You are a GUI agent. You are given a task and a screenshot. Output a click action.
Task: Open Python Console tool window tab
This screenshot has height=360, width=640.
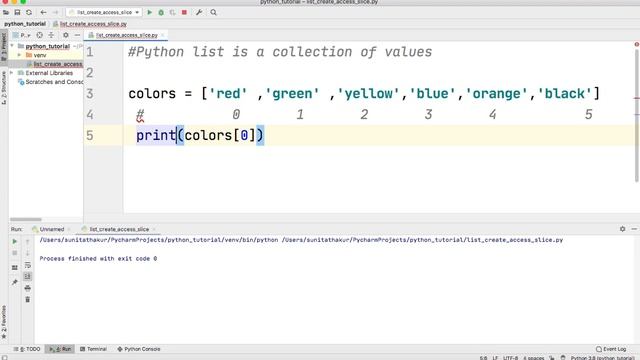(139, 349)
